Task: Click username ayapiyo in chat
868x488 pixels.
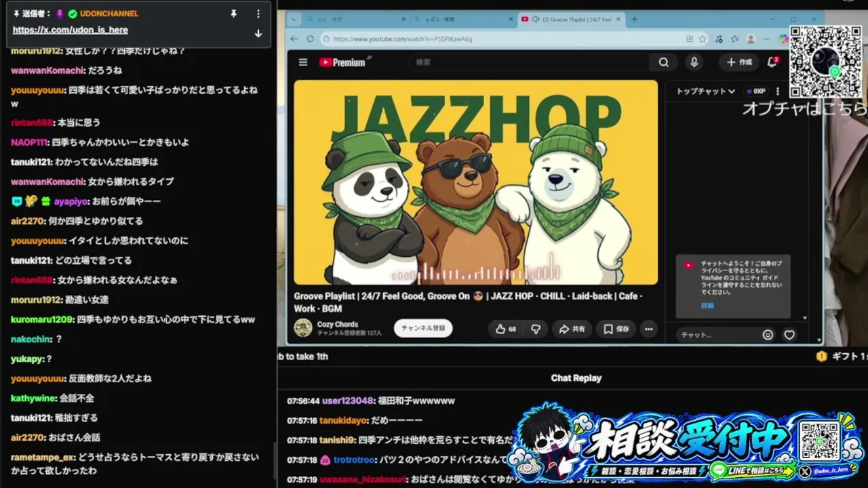Action: 71,201
